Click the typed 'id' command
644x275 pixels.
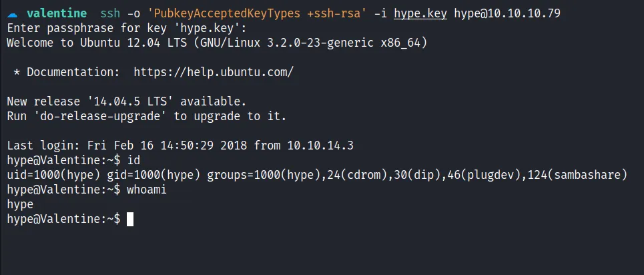[133, 160]
